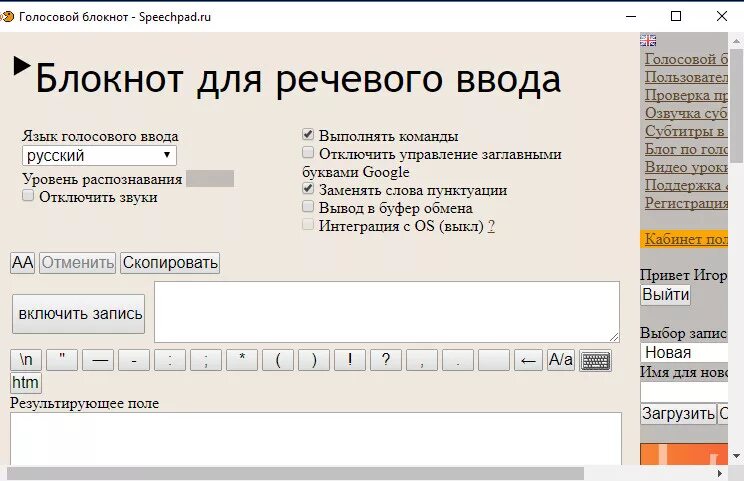Insert a quotation mark with the " button
This screenshot has width=744, height=481.
click(x=62, y=360)
